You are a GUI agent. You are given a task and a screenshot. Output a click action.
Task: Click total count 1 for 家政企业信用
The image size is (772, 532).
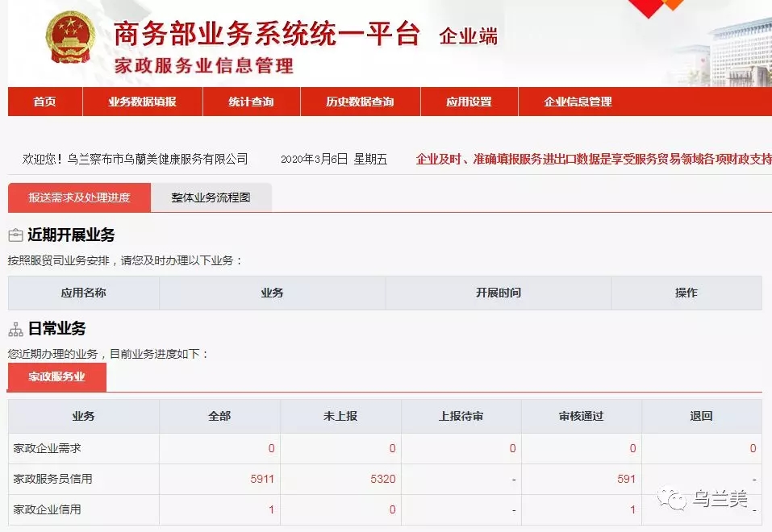[271, 509]
